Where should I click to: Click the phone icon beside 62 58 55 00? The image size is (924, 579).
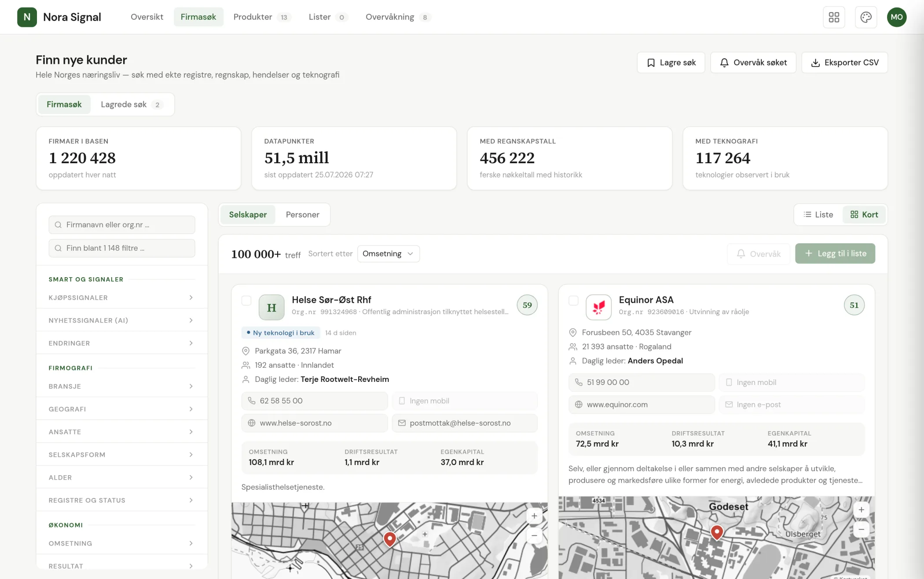tap(252, 401)
